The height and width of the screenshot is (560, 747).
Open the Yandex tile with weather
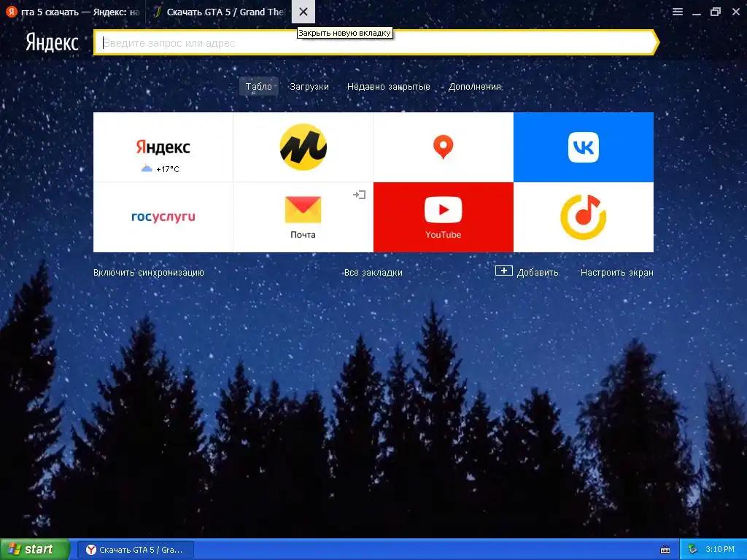pos(163,147)
